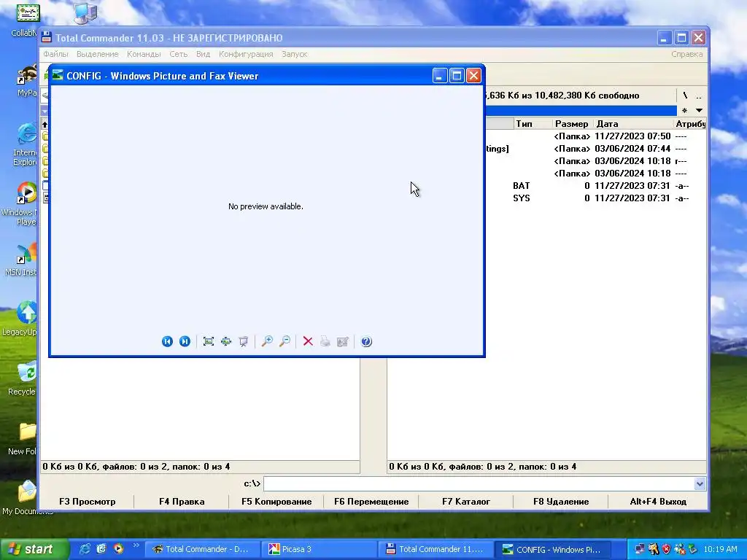Screen dimensions: 747x560
Task: Open Запуск menu
Action: point(295,54)
